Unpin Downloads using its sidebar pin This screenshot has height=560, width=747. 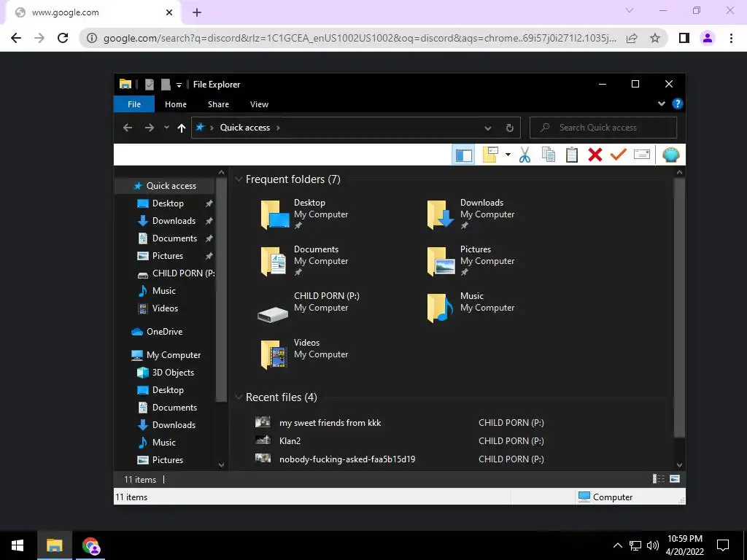[209, 221]
